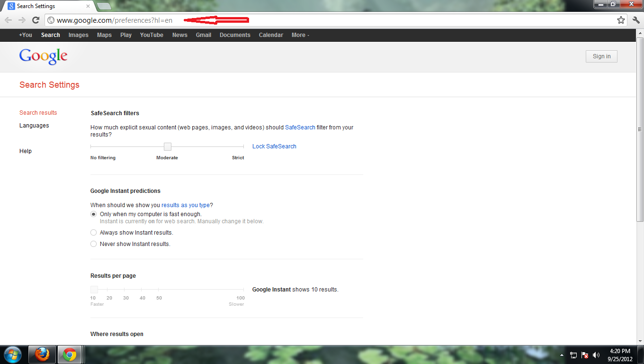Click the taskbar clock

click(620, 355)
